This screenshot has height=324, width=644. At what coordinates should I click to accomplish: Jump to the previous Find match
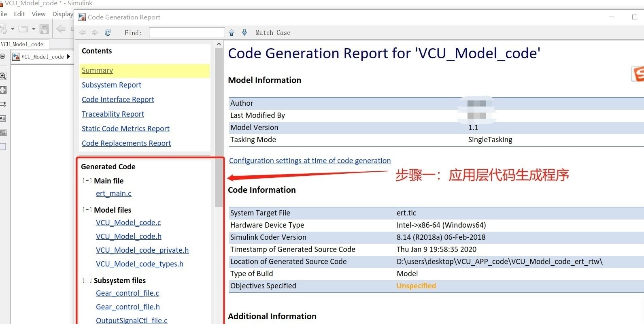click(x=232, y=32)
